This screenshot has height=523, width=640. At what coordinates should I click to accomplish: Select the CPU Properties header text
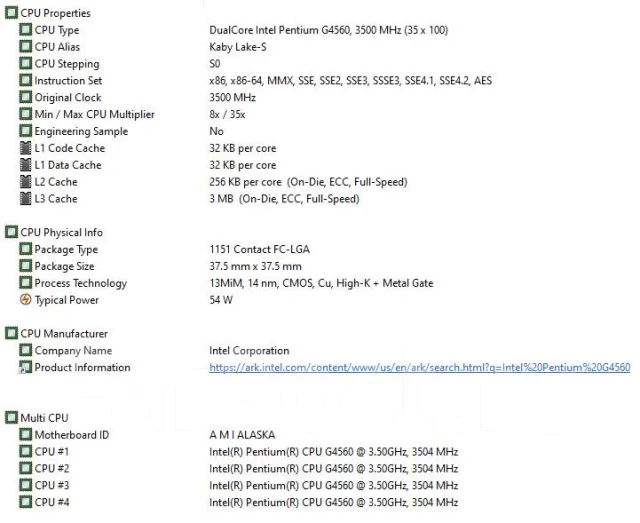pos(56,13)
